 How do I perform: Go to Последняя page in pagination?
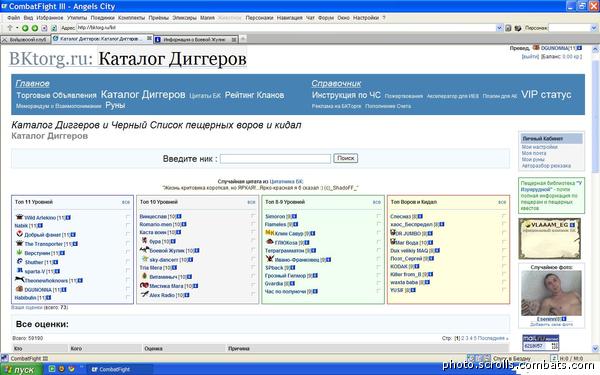click(492, 338)
